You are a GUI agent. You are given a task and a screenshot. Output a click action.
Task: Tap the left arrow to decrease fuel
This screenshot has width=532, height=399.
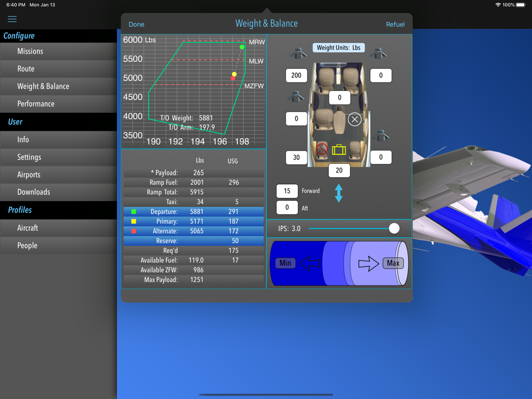click(x=310, y=263)
